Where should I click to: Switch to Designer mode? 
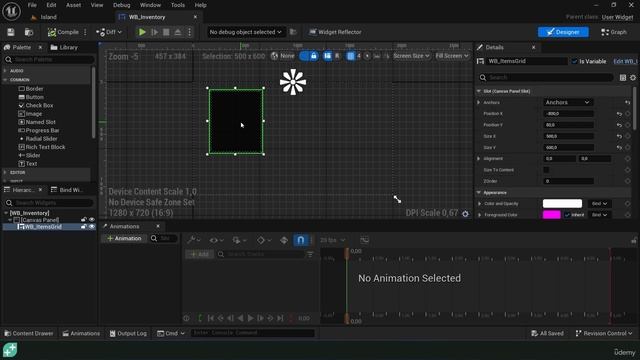pos(563,32)
